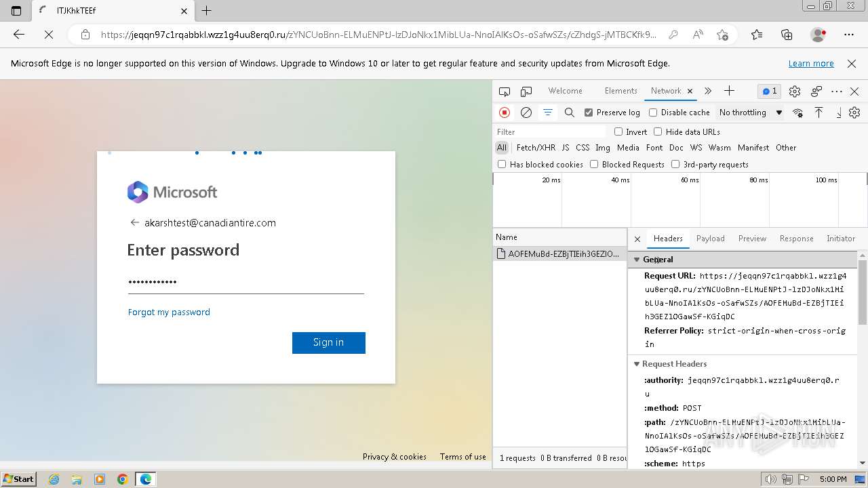The height and width of the screenshot is (488, 868).
Task: Open the Learn more link
Action: [811, 64]
